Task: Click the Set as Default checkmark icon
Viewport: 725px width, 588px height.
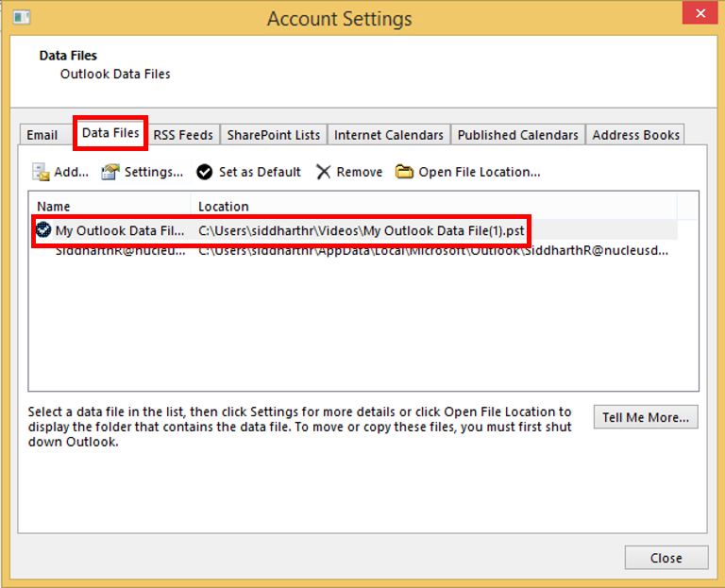Action: click(204, 172)
